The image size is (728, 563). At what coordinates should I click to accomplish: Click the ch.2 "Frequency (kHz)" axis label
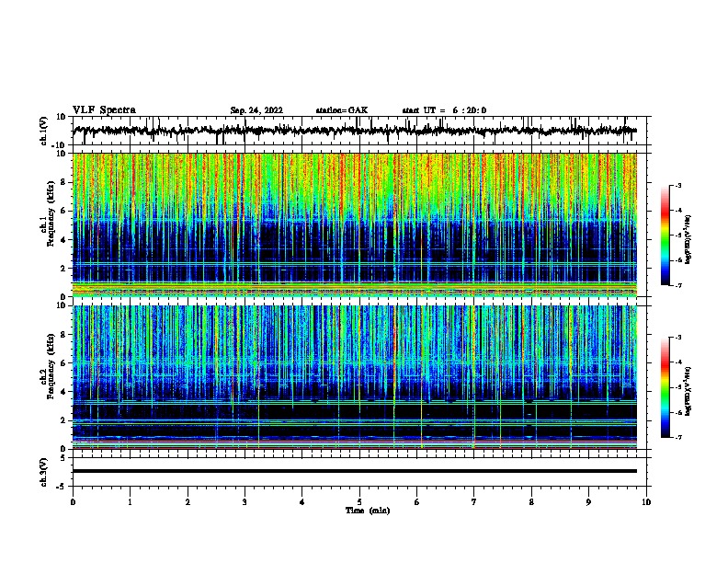tap(51, 366)
